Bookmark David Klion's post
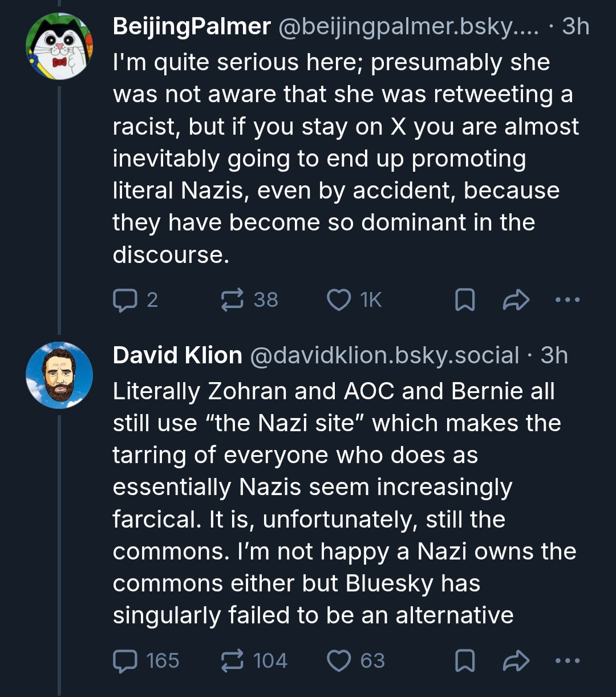This screenshot has height=697, width=616. 465,660
